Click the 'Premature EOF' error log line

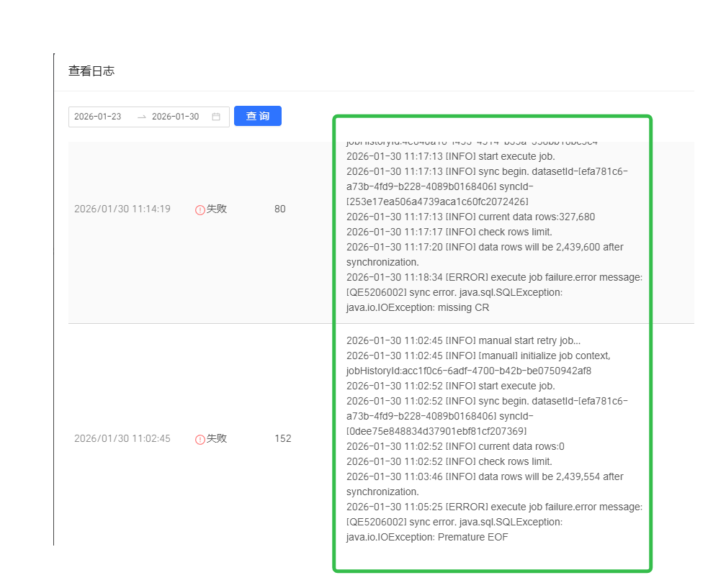(427, 537)
